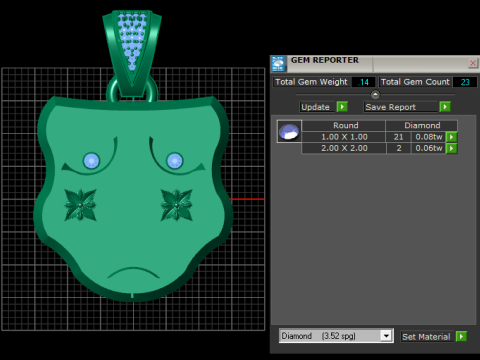This screenshot has width=480, height=360.
Task: Click the green arrow for the 0.06tw row
Action: point(452,148)
